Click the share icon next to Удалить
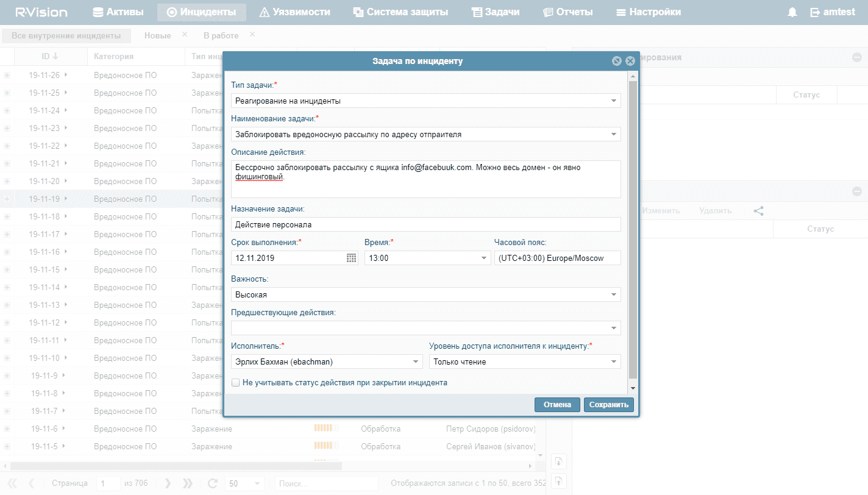The image size is (868, 495). [x=759, y=211]
